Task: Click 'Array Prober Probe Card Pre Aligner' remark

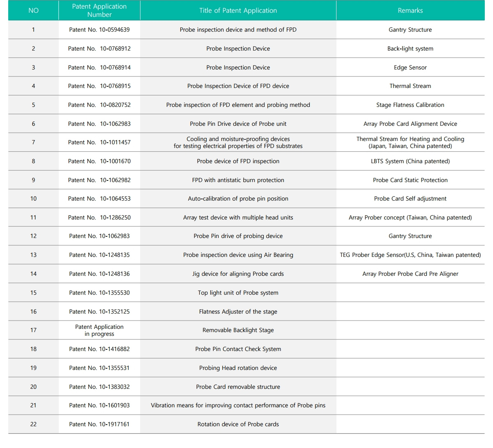Action: click(x=410, y=274)
